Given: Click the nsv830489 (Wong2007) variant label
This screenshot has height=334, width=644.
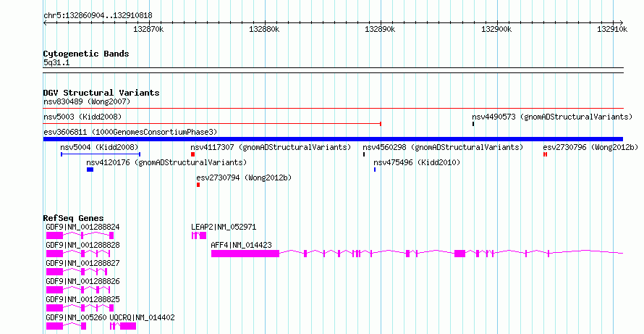Looking at the screenshot, I should tap(87, 101).
